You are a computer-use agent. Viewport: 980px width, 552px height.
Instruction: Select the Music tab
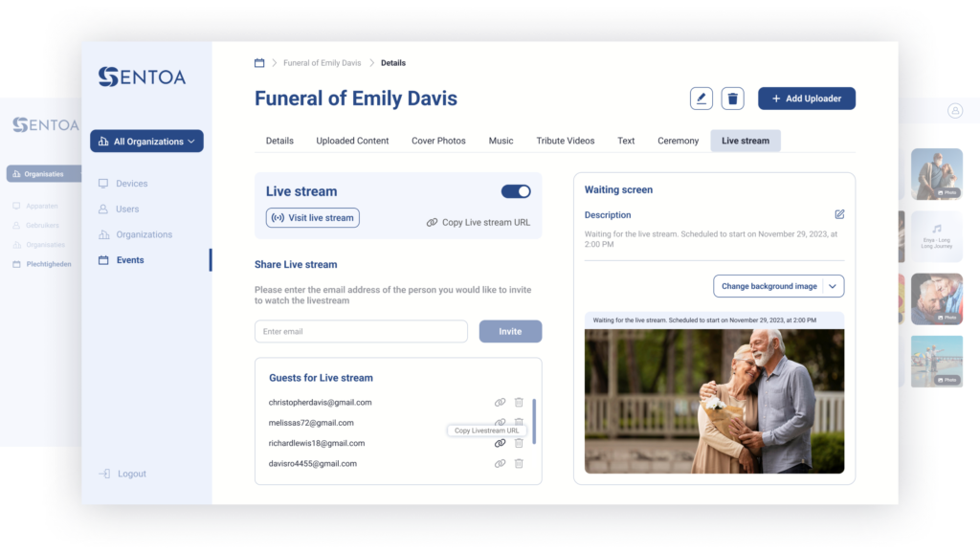[x=501, y=141]
